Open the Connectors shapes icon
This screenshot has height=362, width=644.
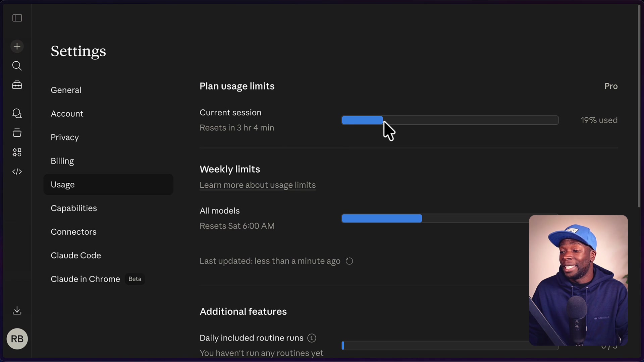point(17,152)
